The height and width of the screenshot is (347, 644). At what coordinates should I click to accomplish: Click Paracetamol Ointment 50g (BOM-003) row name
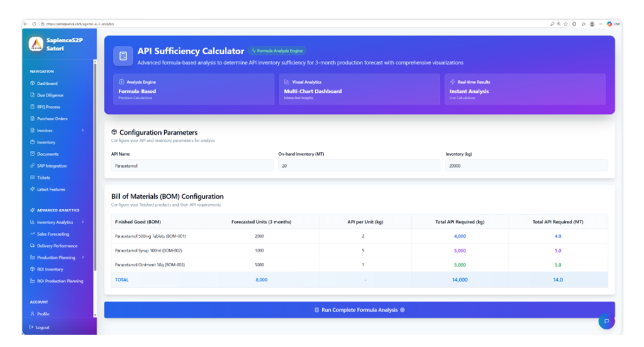[150, 265]
